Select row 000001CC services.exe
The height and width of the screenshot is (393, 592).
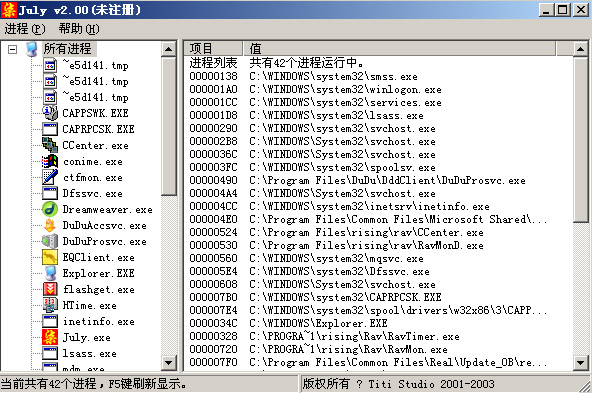[378, 102]
